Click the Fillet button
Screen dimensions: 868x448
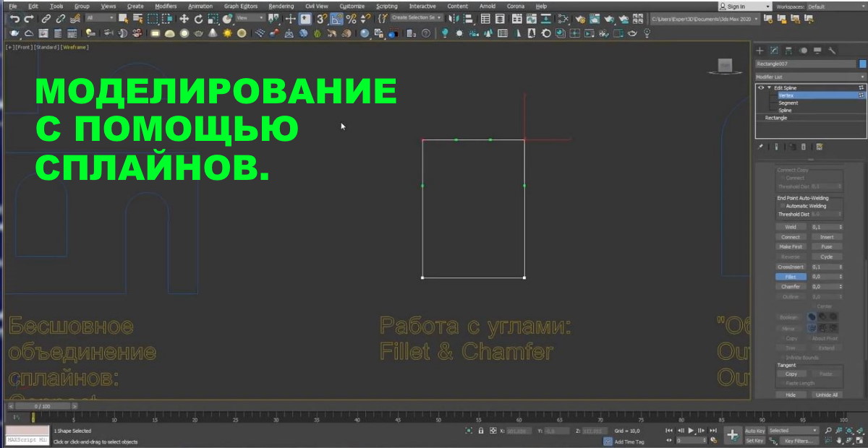[x=791, y=277]
